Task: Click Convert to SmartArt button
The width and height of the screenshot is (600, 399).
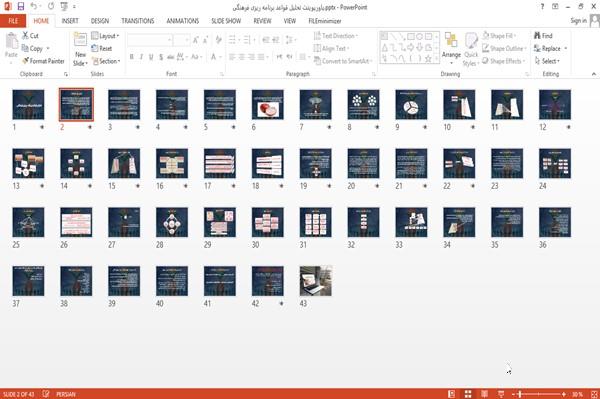Action: pyautogui.click(x=343, y=61)
